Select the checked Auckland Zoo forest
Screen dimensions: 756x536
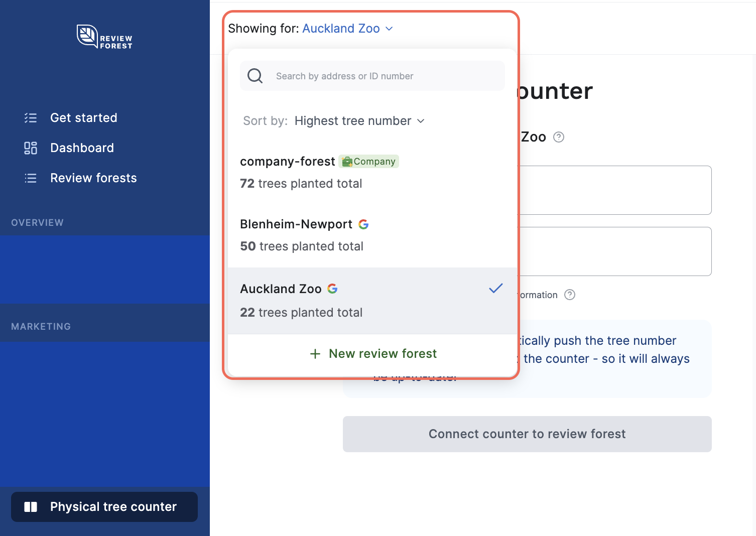pos(371,301)
